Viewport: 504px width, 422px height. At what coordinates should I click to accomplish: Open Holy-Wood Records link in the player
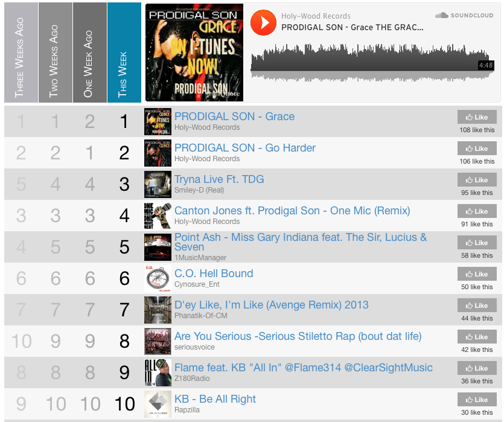coord(316,16)
